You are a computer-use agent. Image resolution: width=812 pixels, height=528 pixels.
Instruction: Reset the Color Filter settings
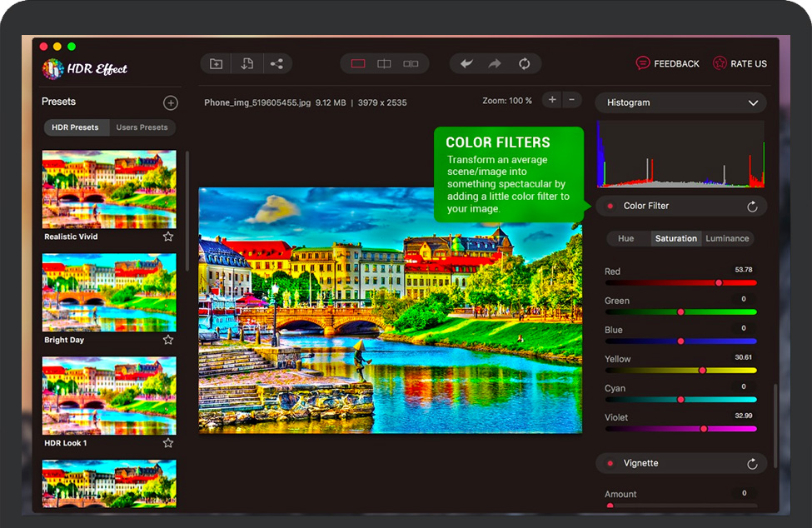(752, 207)
